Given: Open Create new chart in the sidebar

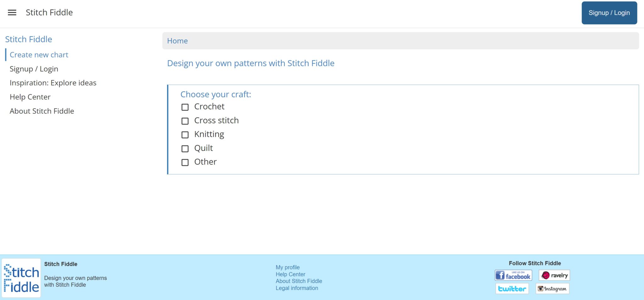Looking at the screenshot, I should tap(39, 54).
